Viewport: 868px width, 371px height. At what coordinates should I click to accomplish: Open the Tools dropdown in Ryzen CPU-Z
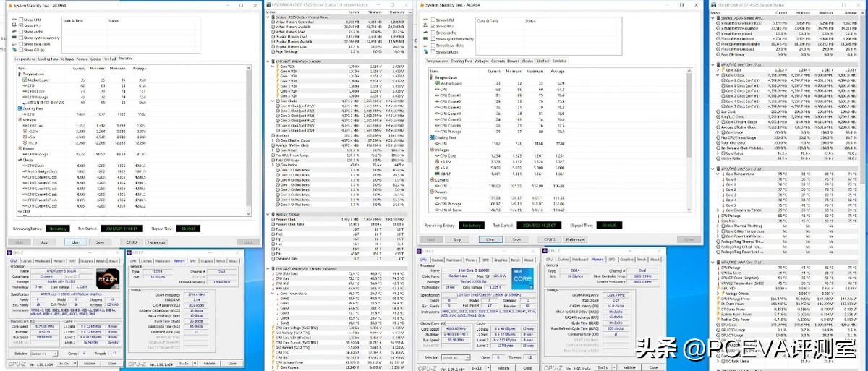pyautogui.click(x=74, y=363)
